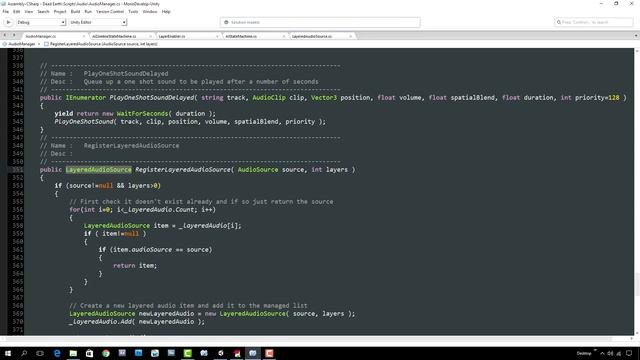Open File Explorer from the taskbar
The height and width of the screenshot is (360, 640).
pos(73,353)
